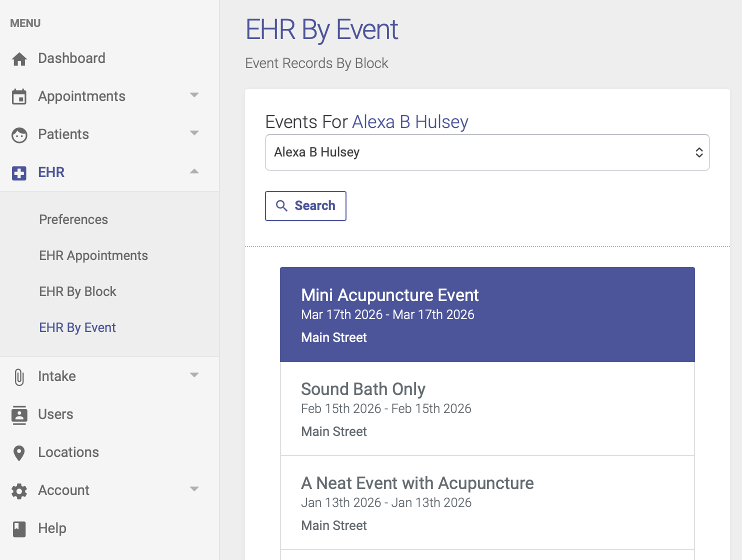This screenshot has height=560, width=742.
Task: Click the EHR medical cross icon
Action: pyautogui.click(x=19, y=172)
